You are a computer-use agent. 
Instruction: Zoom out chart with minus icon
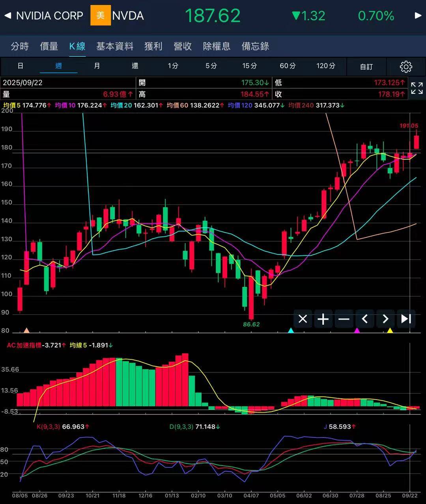click(x=344, y=319)
